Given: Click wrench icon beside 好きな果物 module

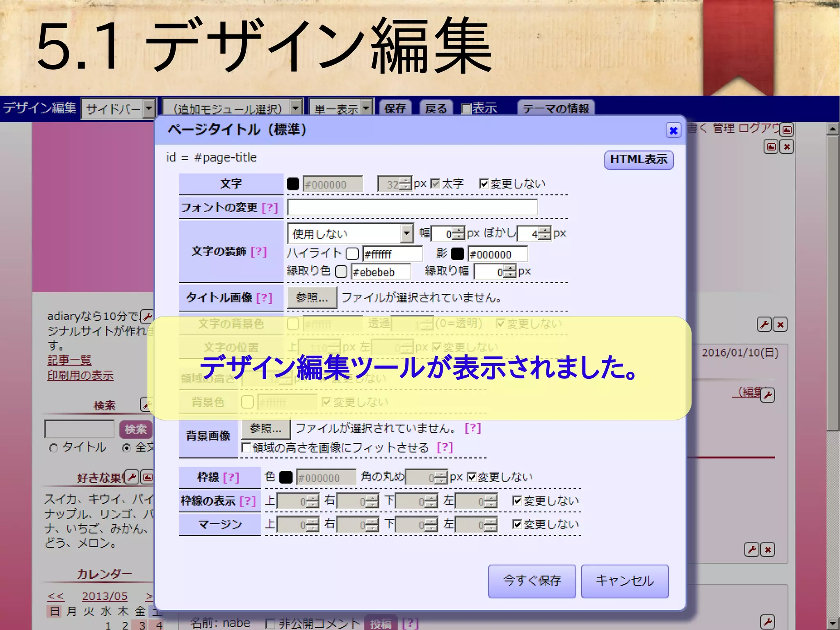Looking at the screenshot, I should 132,477.
